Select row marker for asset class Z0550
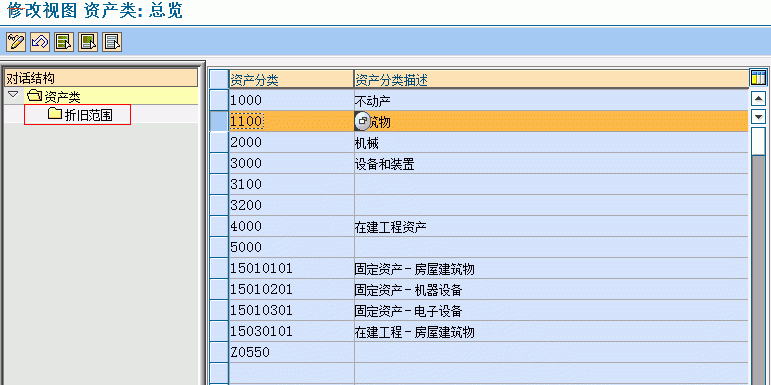 (x=219, y=352)
